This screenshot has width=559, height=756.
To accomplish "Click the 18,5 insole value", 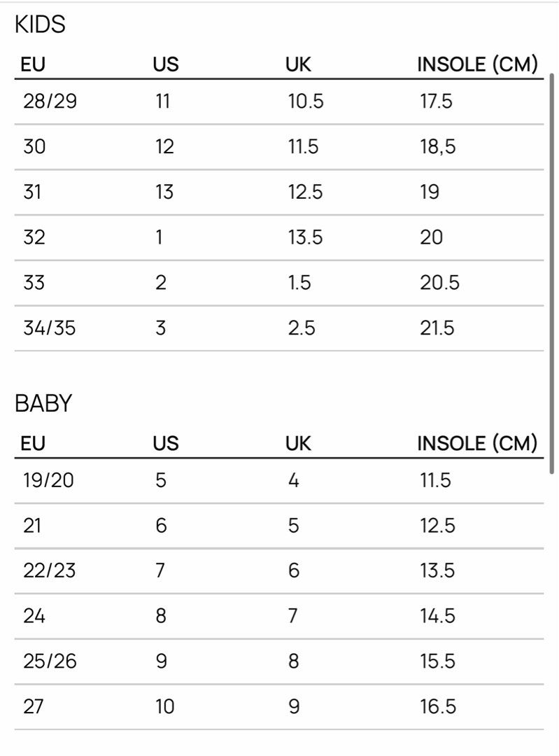I will pyautogui.click(x=437, y=147).
